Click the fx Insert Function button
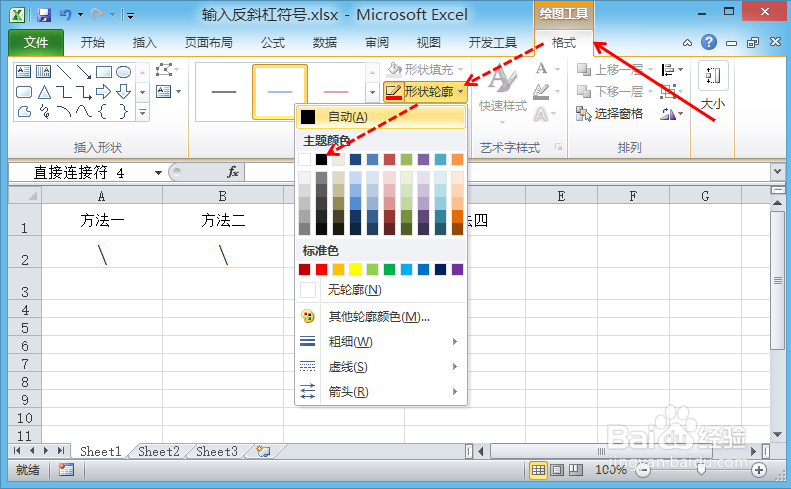The width and height of the screenshot is (791, 489). 233,173
